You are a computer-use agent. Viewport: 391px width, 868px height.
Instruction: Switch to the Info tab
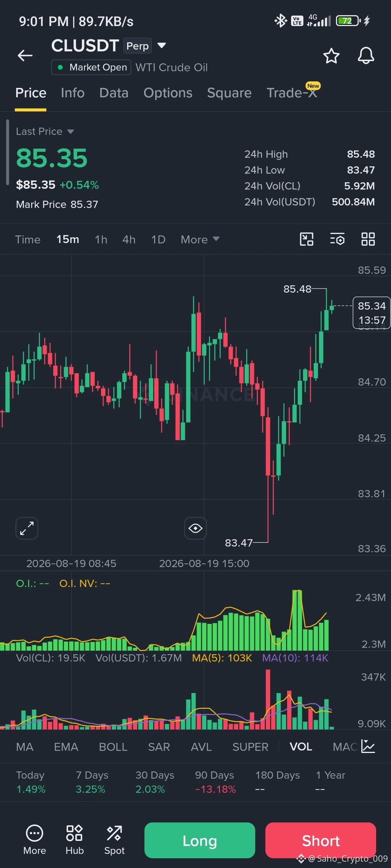73,93
